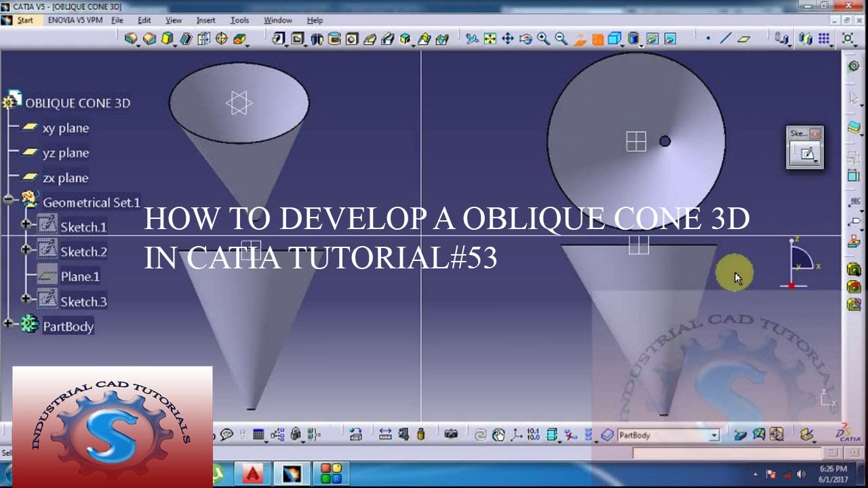Click the volume icon in system tray

point(801,474)
